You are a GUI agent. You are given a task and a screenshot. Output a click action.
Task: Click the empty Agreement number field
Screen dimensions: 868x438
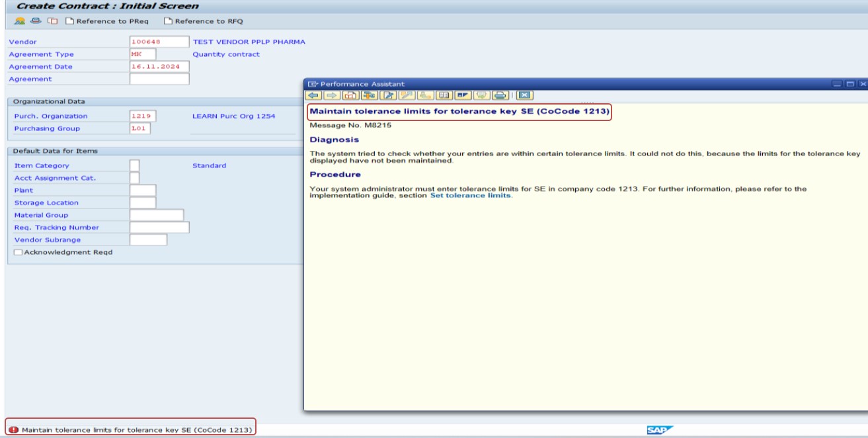pos(159,79)
